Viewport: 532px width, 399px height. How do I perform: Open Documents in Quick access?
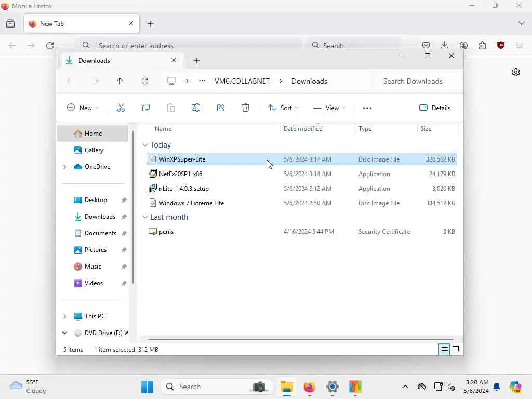coord(92,233)
